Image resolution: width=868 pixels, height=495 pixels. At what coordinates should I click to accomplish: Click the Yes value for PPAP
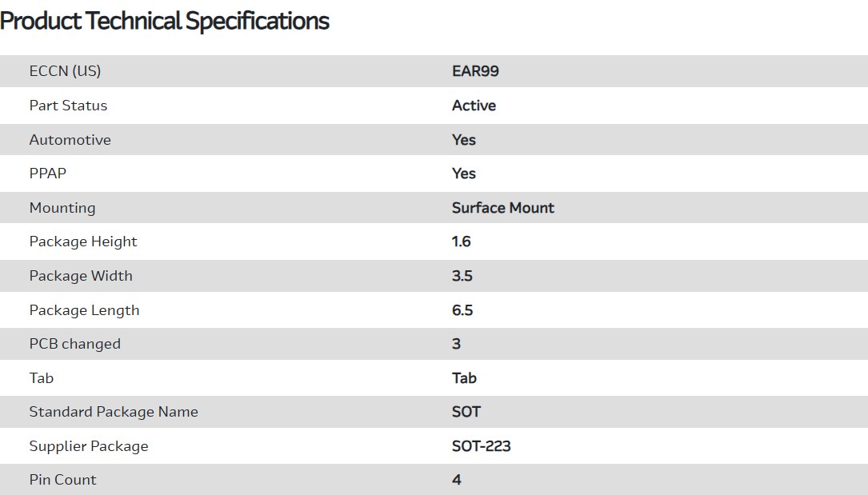[463, 174]
